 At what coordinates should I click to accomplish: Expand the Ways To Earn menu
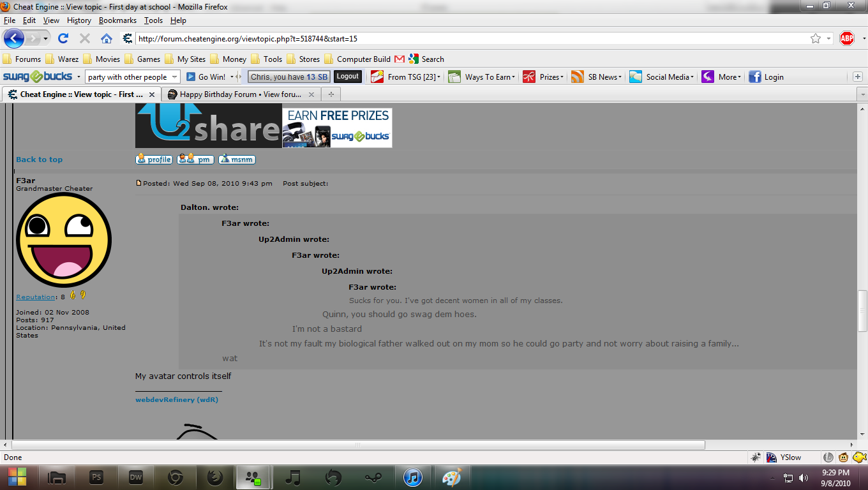(x=514, y=77)
